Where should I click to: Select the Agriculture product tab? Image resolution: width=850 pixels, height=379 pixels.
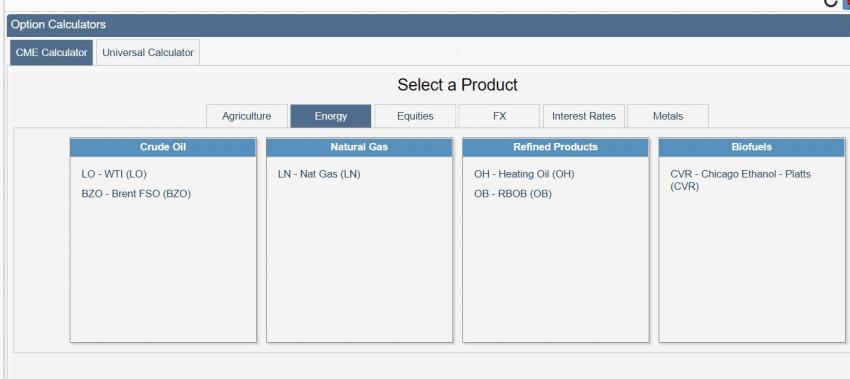point(247,116)
